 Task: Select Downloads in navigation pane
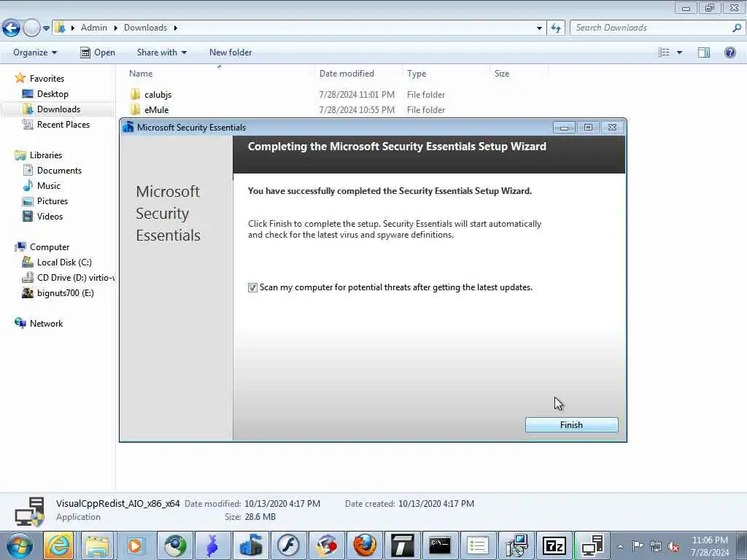coord(58,109)
